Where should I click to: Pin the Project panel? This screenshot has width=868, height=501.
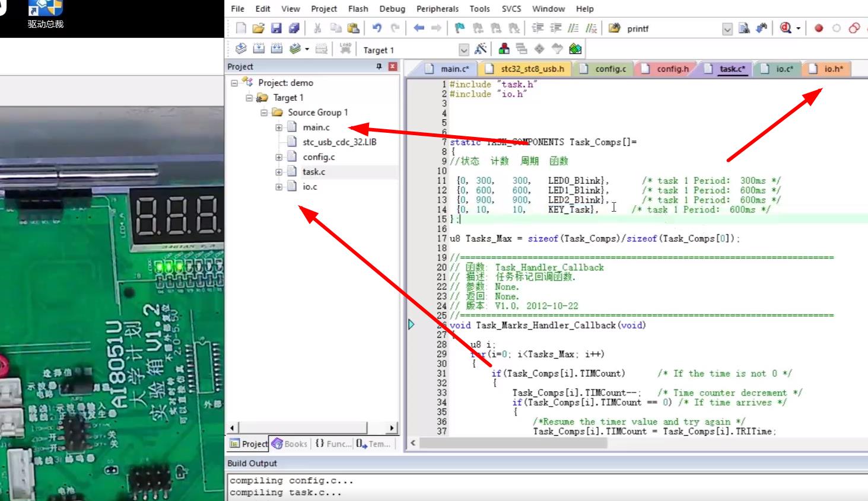pos(379,66)
